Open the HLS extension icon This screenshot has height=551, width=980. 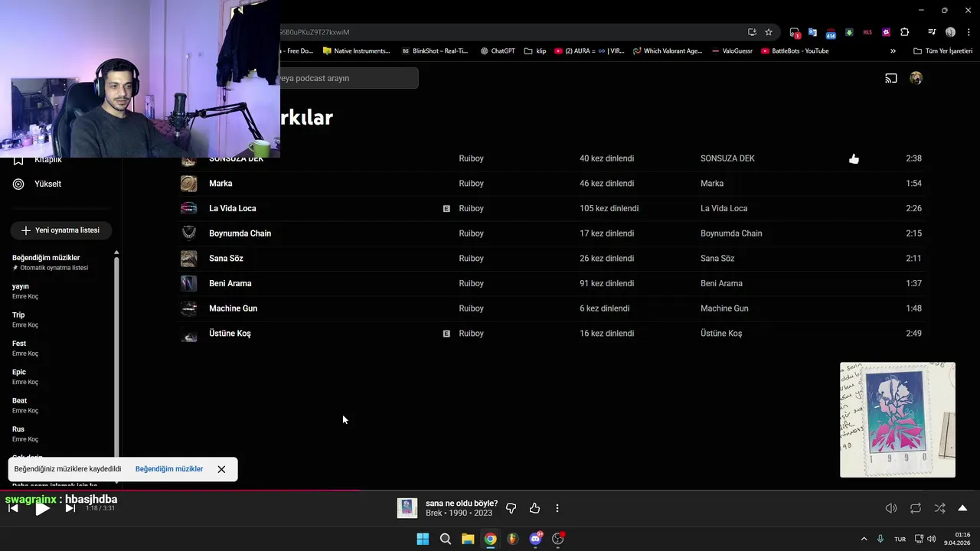pos(867,32)
